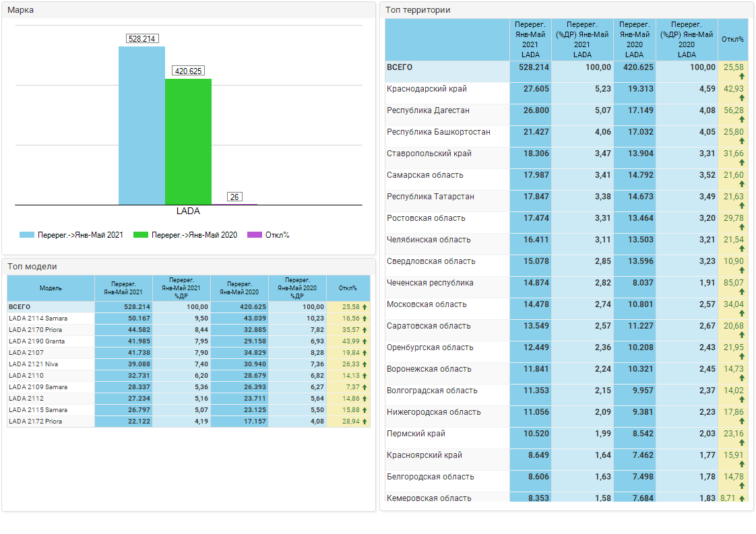Click the up arrow for LADA 2109 Samara
Screen dimensions: 756x534
[x=365, y=387]
